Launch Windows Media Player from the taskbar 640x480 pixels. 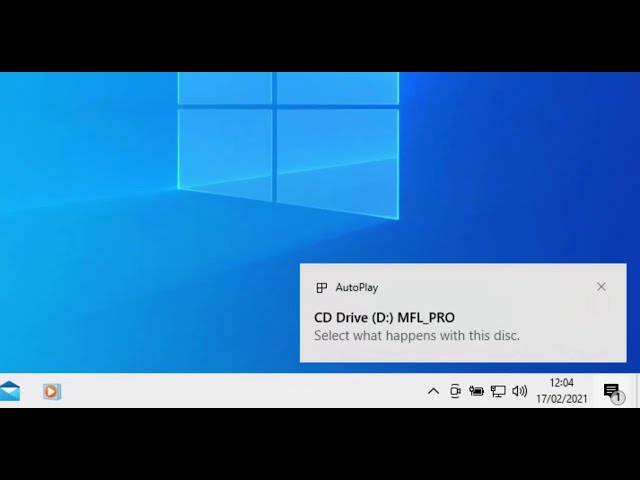[52, 391]
